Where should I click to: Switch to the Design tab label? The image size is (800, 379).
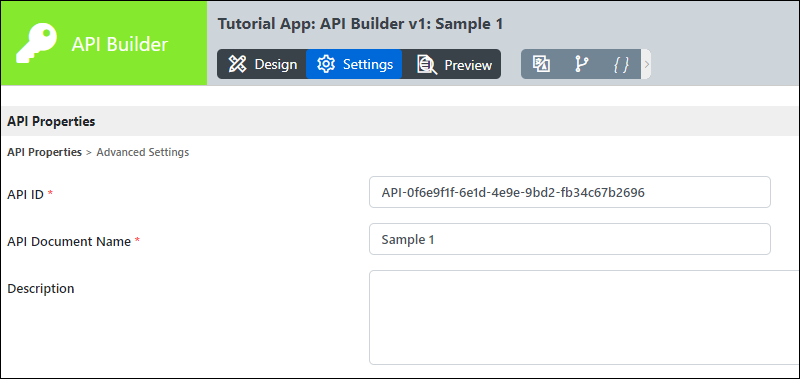point(276,64)
